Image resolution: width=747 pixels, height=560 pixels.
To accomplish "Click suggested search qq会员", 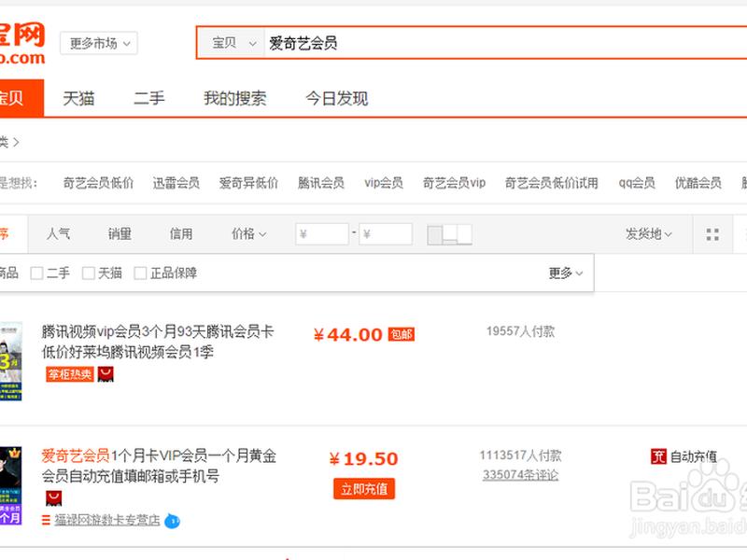I will (x=637, y=183).
